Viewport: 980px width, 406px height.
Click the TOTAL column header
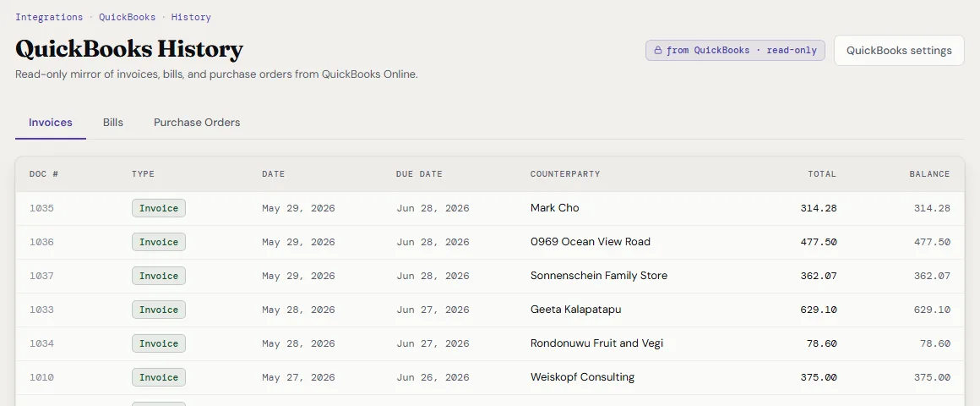click(822, 174)
